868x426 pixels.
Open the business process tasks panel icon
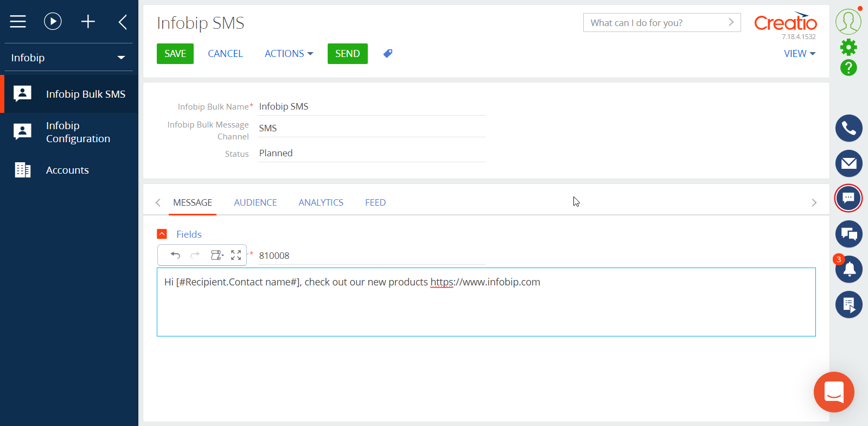coord(849,304)
